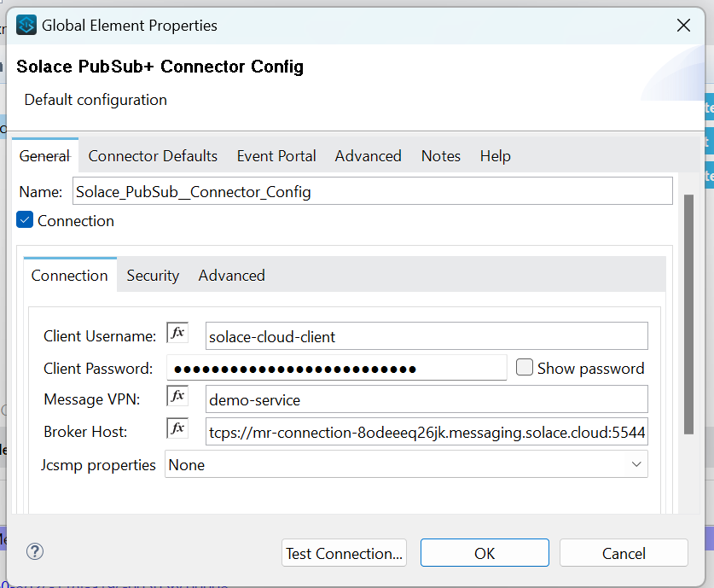714x588 pixels.
Task: Uncheck the Connection checkbox
Action: click(26, 221)
